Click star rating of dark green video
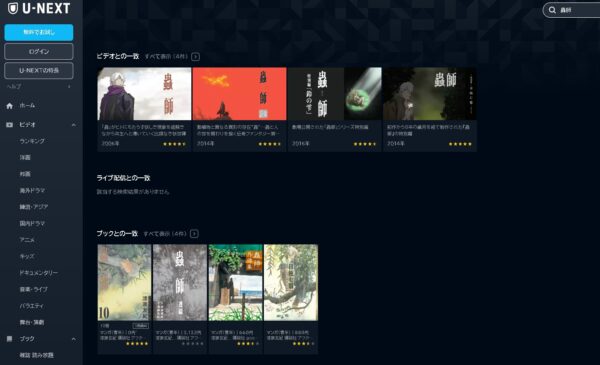 [460, 144]
